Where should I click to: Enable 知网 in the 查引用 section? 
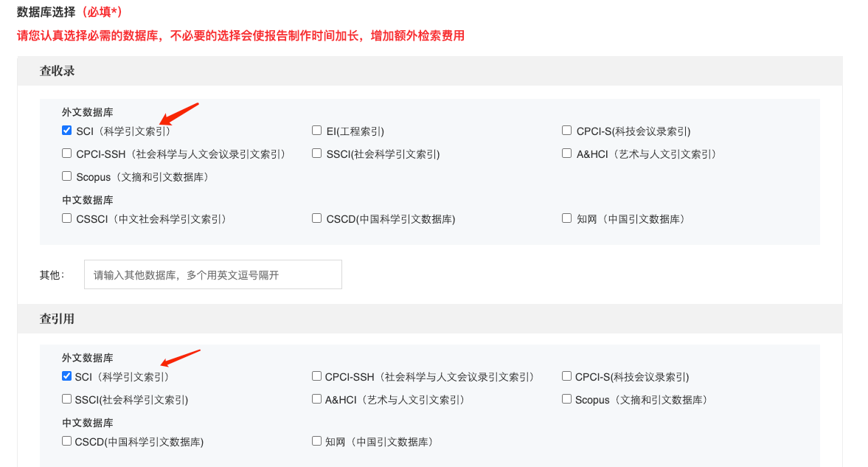[x=316, y=441]
